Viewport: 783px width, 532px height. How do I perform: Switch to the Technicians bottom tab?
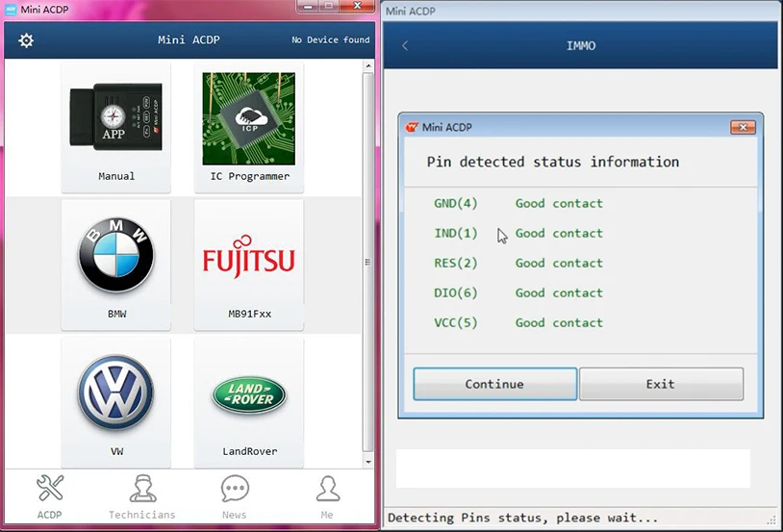142,497
